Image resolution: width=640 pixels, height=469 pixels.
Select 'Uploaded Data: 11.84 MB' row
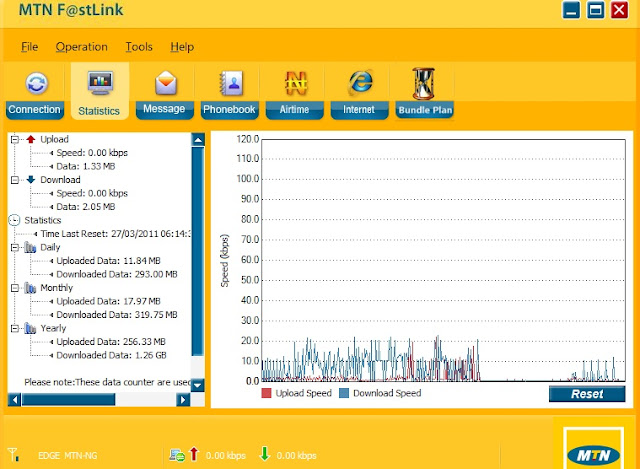[109, 261]
